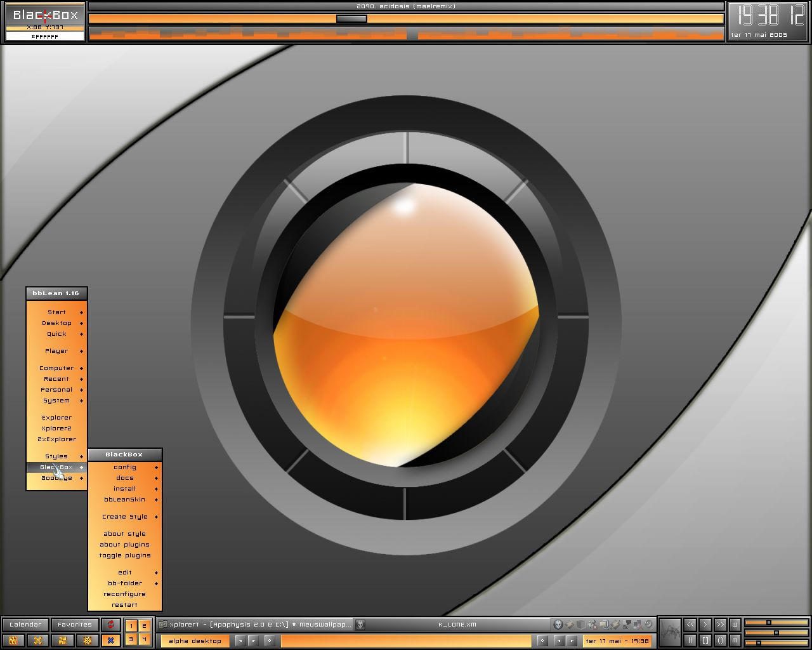Open Explorer from the bbLean menu

pyautogui.click(x=56, y=418)
